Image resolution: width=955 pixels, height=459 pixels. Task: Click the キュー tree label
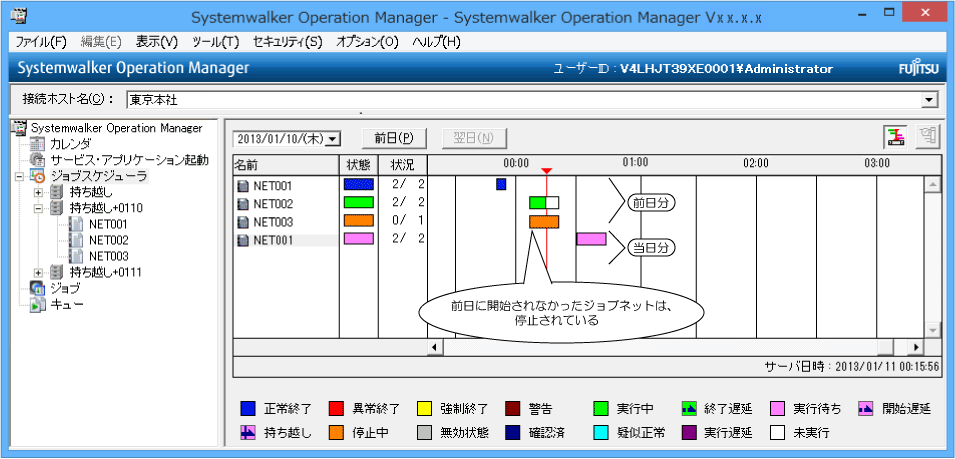tap(66, 304)
